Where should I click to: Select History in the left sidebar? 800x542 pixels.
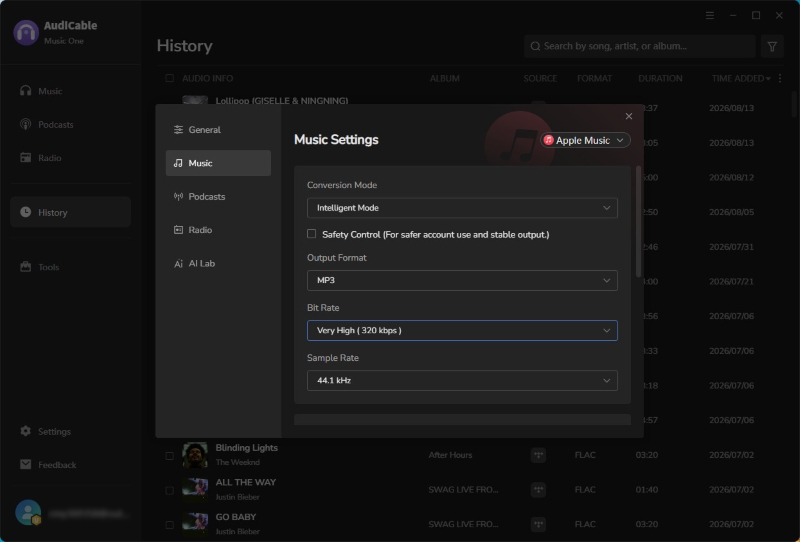(x=70, y=212)
